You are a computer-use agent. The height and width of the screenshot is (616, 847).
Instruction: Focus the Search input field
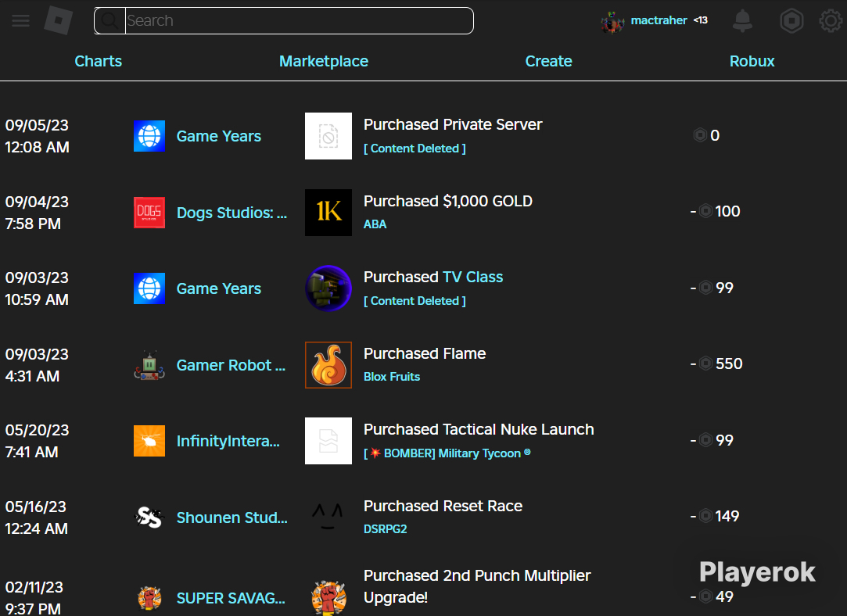pos(300,20)
